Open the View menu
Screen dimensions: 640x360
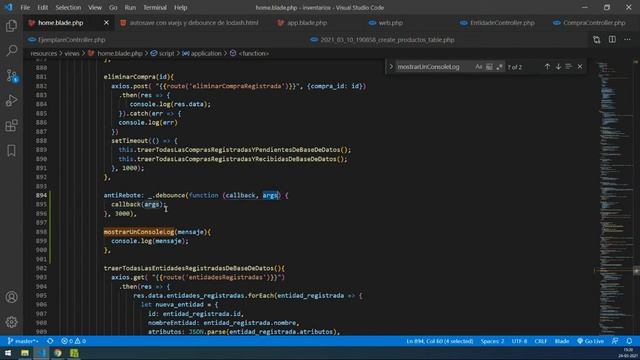[95, 7]
